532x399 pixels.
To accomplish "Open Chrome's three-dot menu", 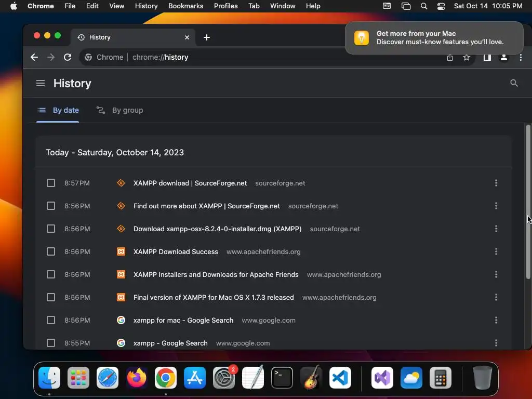I will [521, 58].
